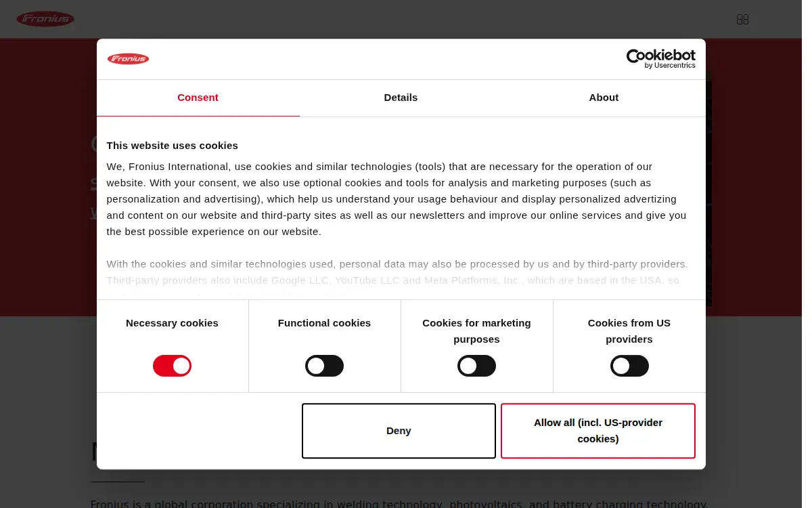Open the About tab

tap(604, 98)
